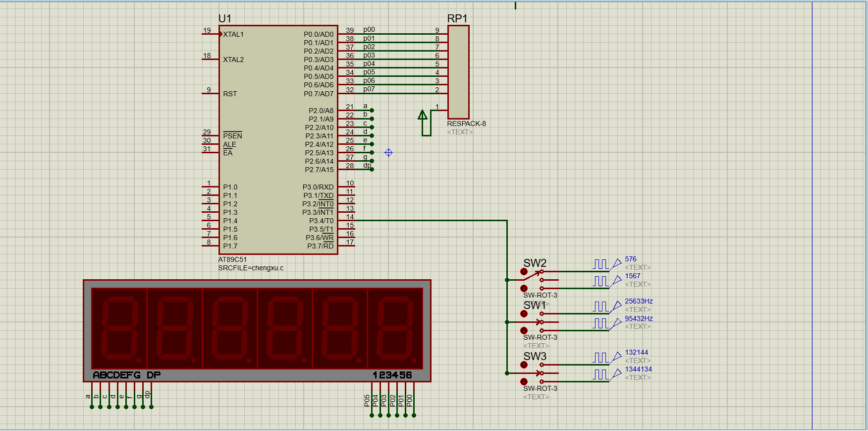
Task: Click the dp net label beside pin 28
Action: 367,165
